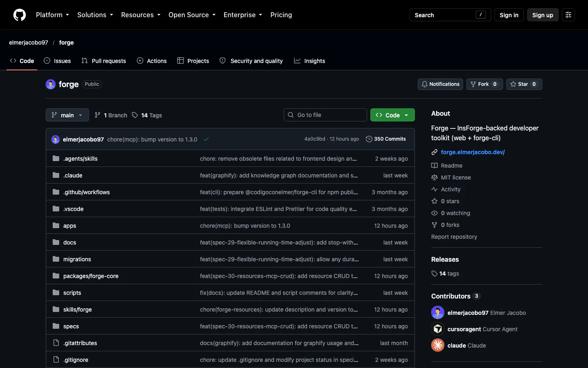Screen dimensions: 588x368
Task: Expand the Enterprise menu
Action: click(243, 15)
